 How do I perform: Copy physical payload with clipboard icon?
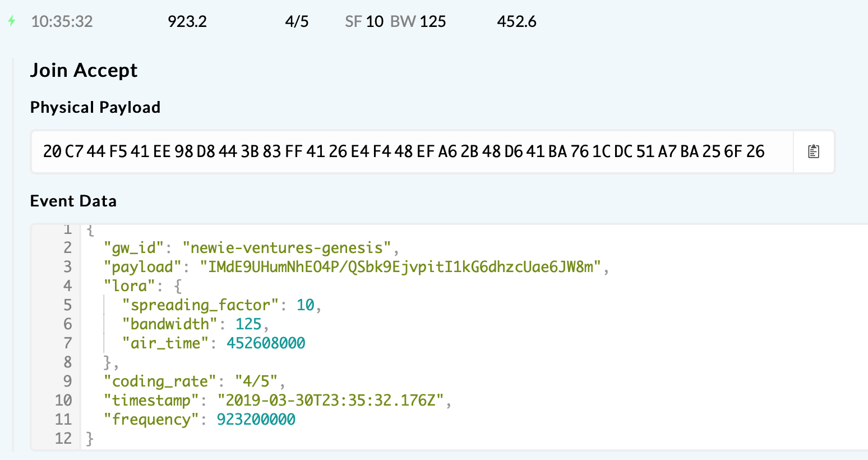pos(814,151)
